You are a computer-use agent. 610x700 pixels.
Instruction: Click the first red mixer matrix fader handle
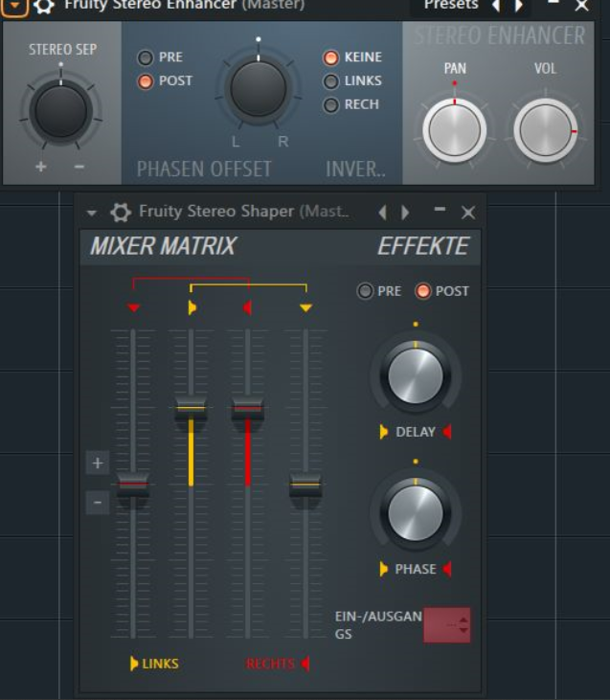(133, 485)
